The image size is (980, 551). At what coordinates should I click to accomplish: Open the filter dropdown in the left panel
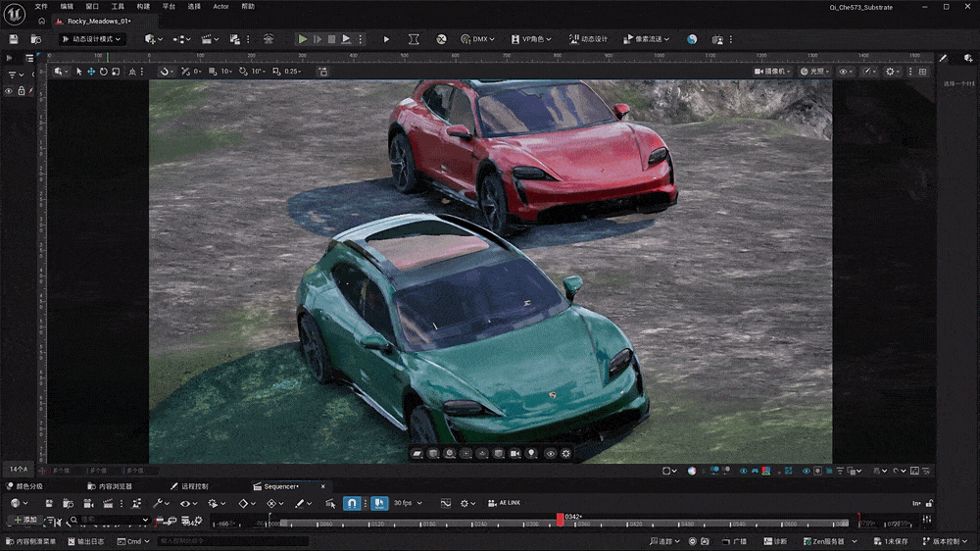16,75
